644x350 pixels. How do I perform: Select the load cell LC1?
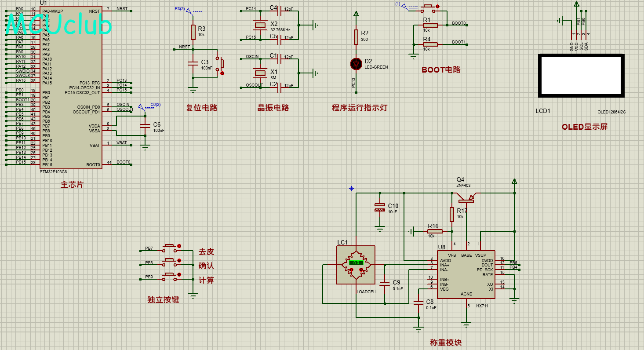pos(356,265)
